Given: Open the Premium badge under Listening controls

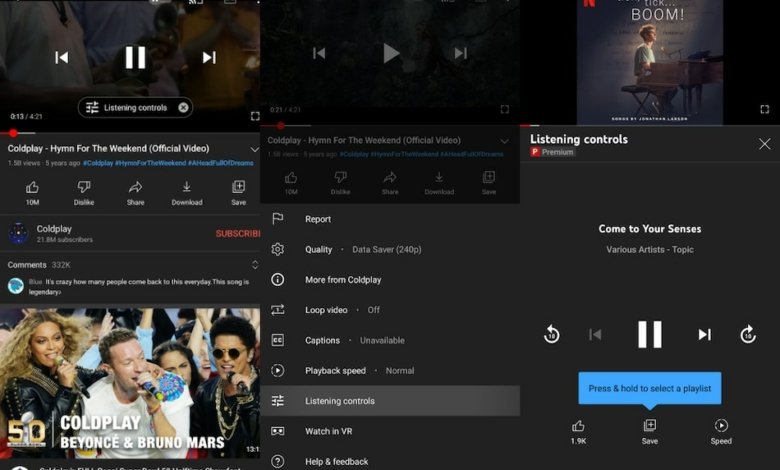Looking at the screenshot, I should tap(552, 152).
